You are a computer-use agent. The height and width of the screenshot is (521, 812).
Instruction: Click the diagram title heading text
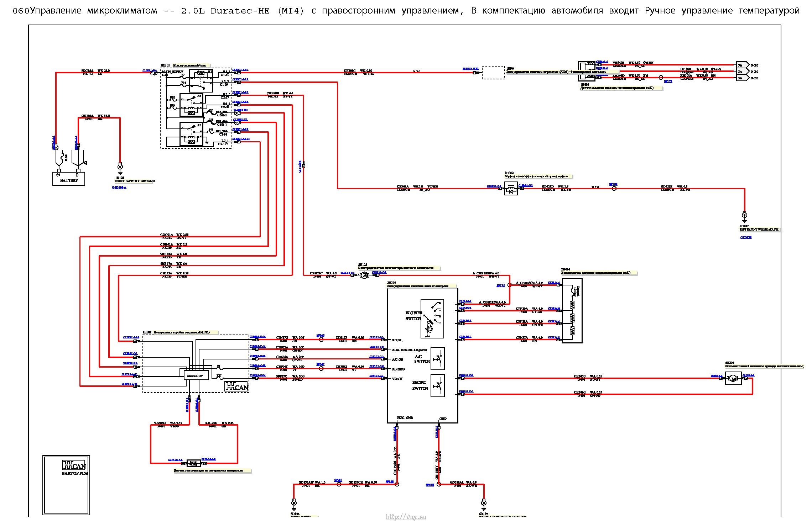406,11
